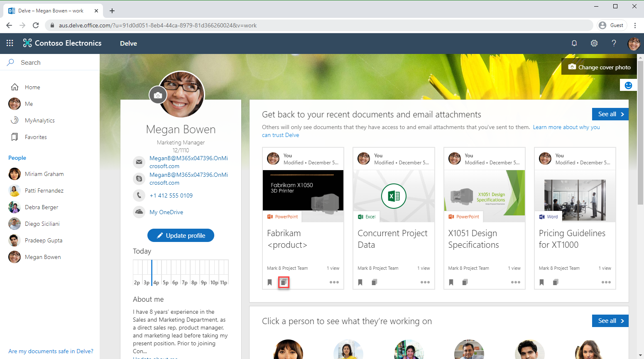Viewport: 644px width, 359px height.
Task: Click the Today calendar timeline
Action: 181,273
